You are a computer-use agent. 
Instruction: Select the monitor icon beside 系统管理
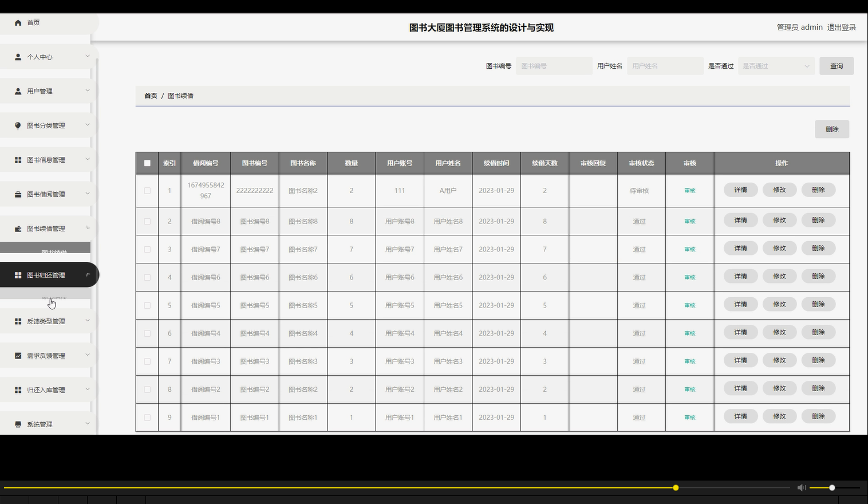[x=17, y=424]
